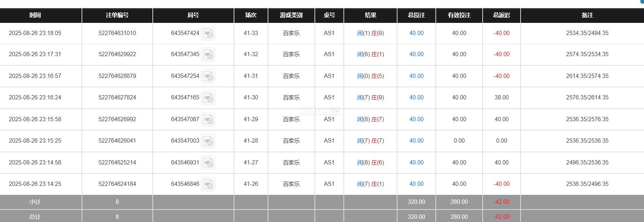Open video replay for game 643547087
Image resolution: width=644 pixels, height=222 pixels.
(210, 119)
